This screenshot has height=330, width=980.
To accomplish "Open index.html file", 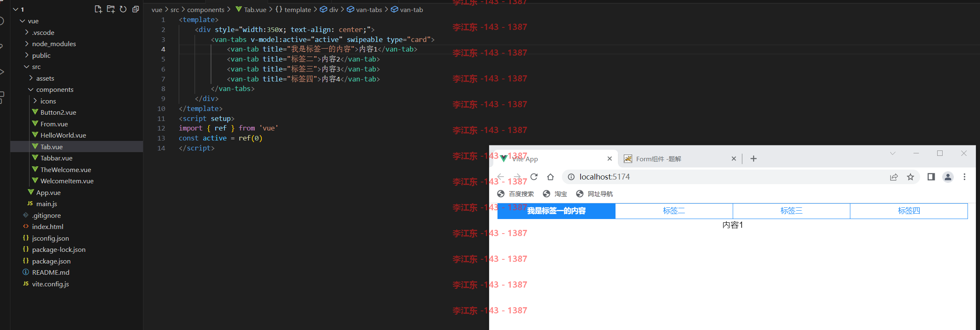I will point(48,227).
